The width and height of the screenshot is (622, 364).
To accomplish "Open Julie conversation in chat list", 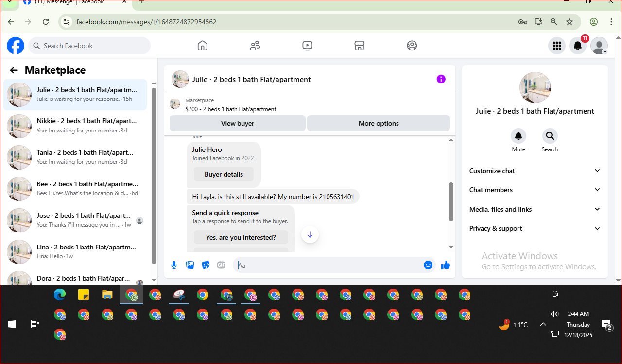I will point(75,95).
